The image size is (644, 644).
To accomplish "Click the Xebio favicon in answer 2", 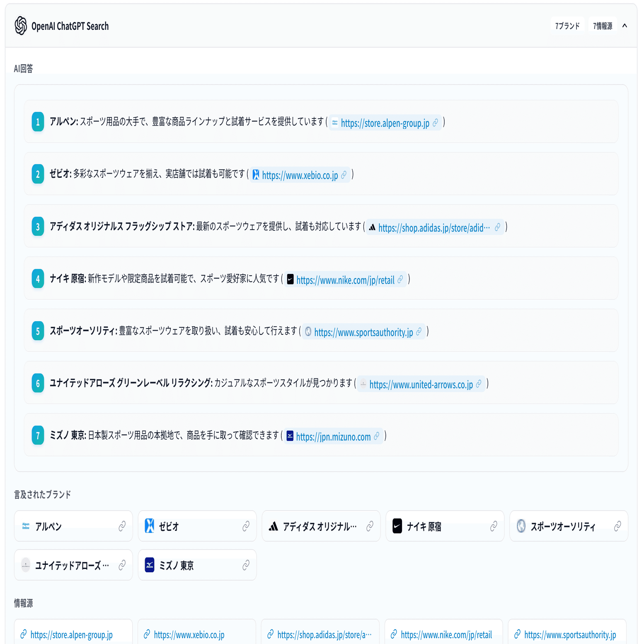I will (x=256, y=175).
